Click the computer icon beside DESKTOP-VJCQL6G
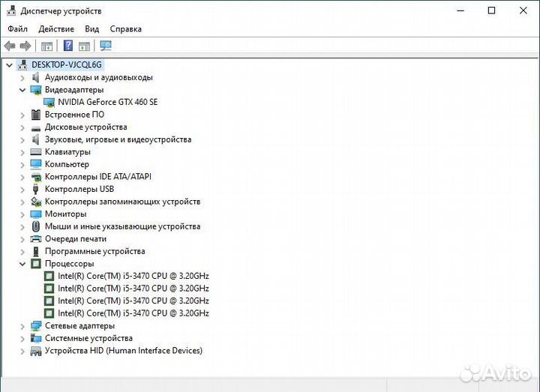This screenshot has height=392, width=540. click(x=22, y=64)
